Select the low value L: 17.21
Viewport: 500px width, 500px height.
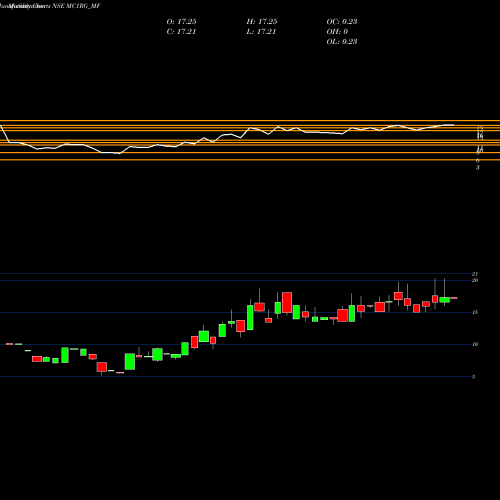pos(262,31)
